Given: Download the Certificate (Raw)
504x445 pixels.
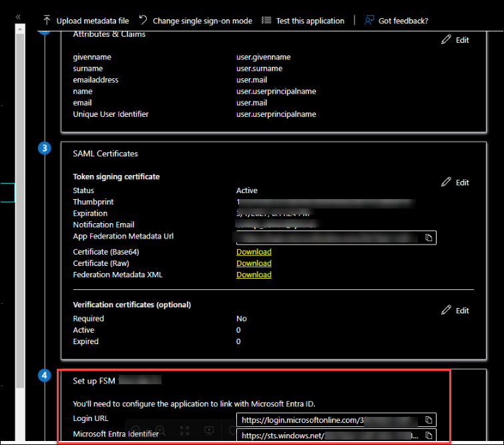Looking at the screenshot, I should [254, 263].
